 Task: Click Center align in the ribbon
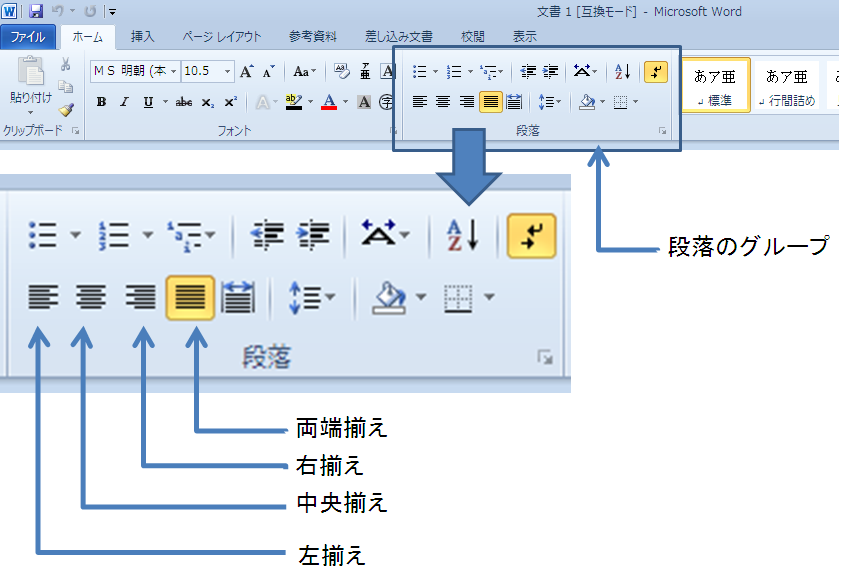[x=443, y=102]
